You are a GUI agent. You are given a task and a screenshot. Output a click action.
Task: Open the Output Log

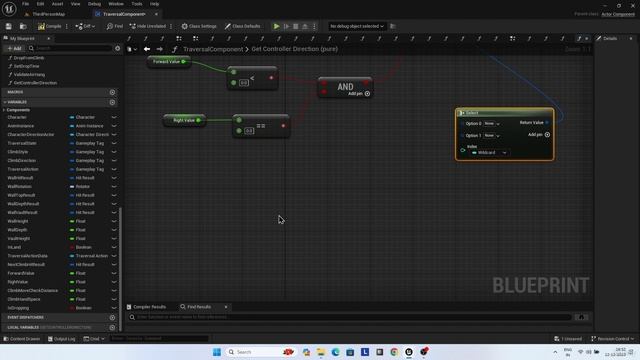[62, 339]
